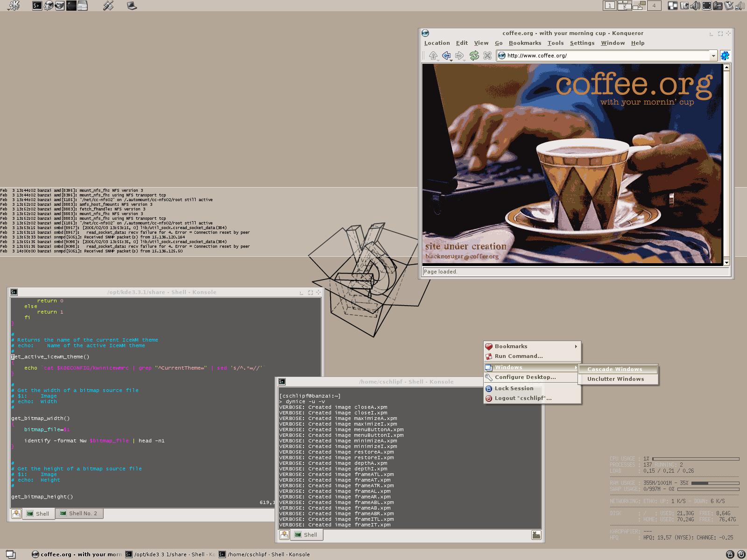Activate /home/cschlipf Shell taskbar entry
This screenshot has width=747, height=560.
click(264, 554)
